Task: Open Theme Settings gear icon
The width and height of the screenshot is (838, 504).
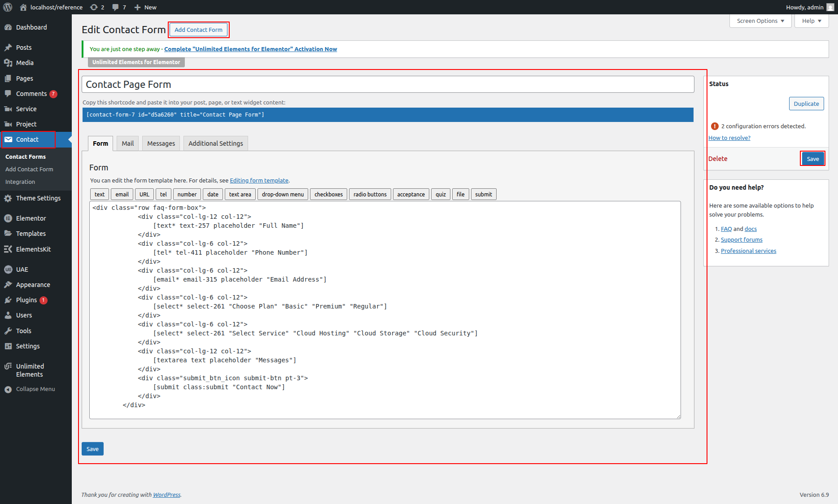Action: click(8, 198)
